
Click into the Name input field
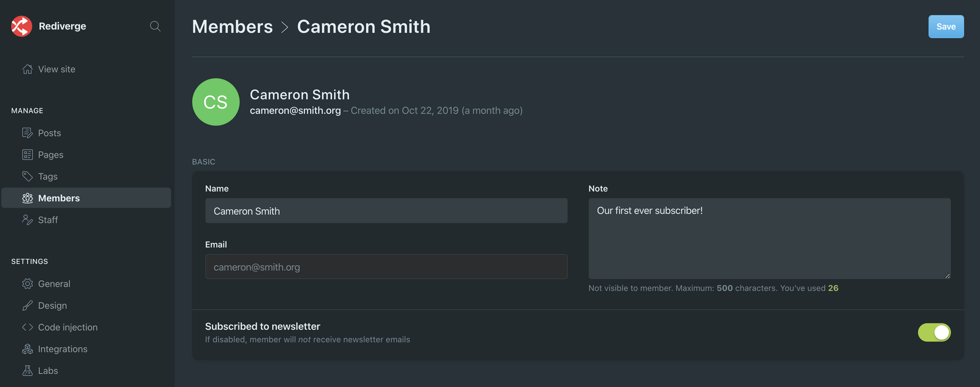[386, 211]
